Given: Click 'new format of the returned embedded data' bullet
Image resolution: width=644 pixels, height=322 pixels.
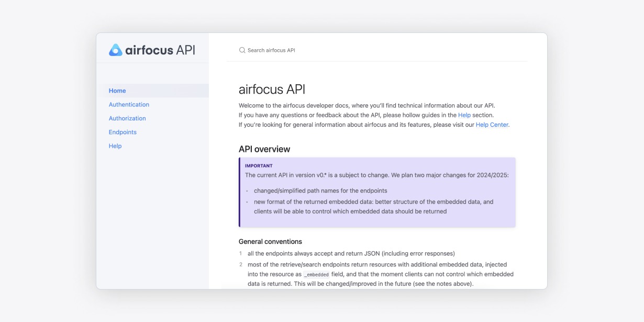Looking at the screenshot, I should (373, 207).
